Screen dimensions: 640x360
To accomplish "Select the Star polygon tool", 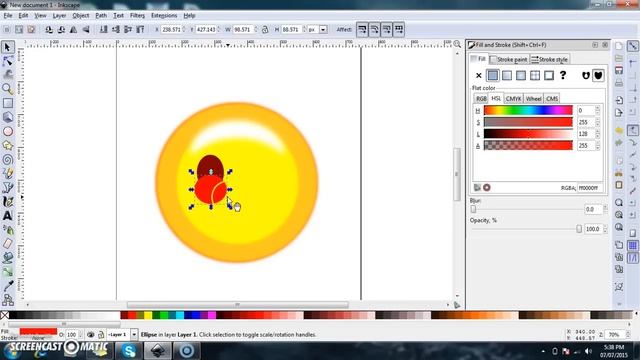I will tap(7, 146).
